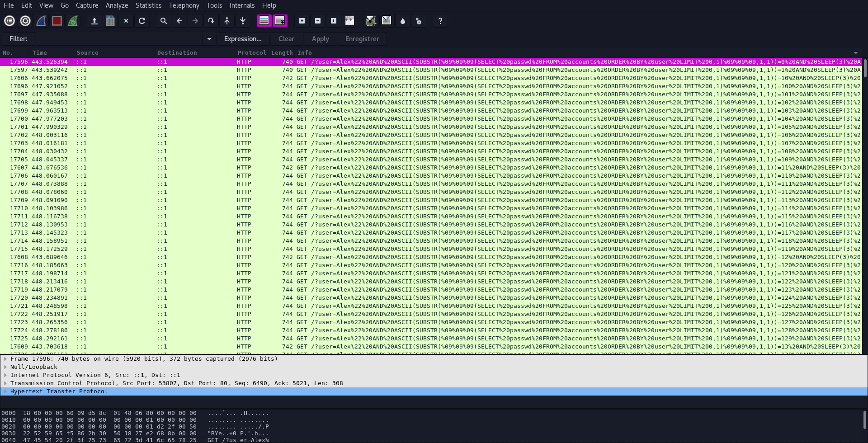The image size is (868, 443).
Task: Open the filter history dropdown
Action: pyautogui.click(x=209, y=39)
